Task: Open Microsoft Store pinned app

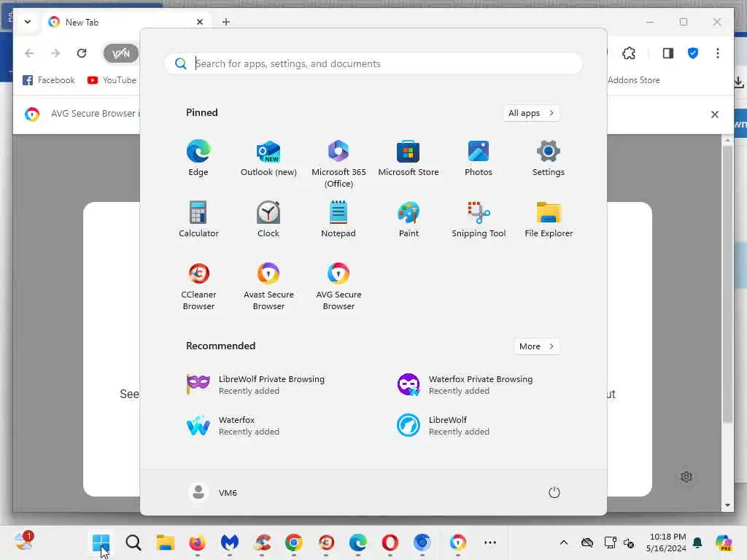Action: (x=409, y=158)
